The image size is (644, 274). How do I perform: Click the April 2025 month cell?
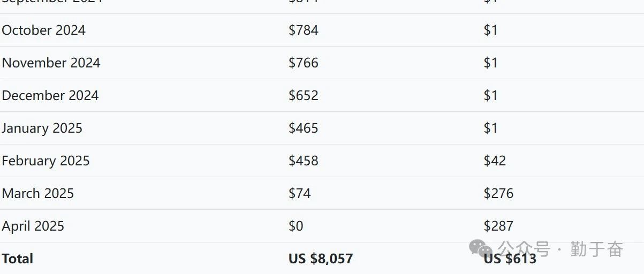(33, 226)
